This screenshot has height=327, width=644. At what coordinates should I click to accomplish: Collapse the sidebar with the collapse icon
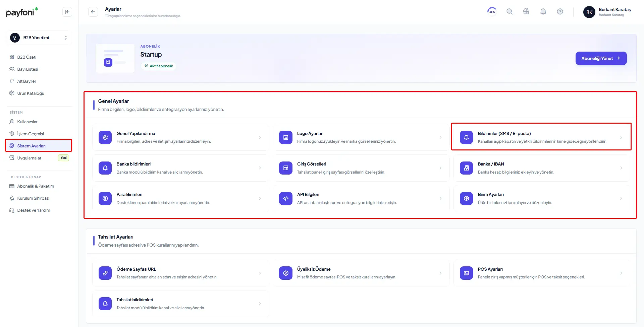pyautogui.click(x=67, y=12)
